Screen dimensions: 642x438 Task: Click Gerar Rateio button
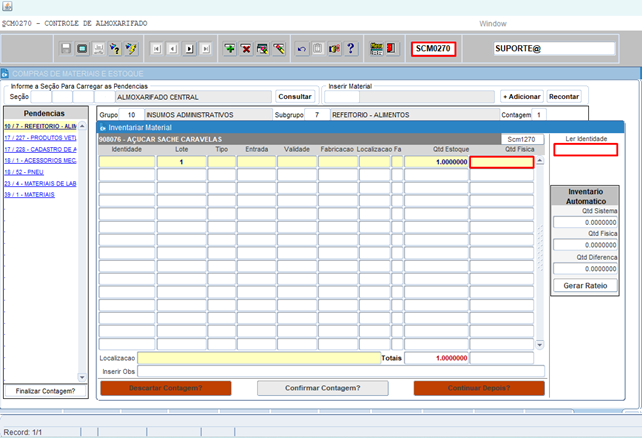(585, 285)
